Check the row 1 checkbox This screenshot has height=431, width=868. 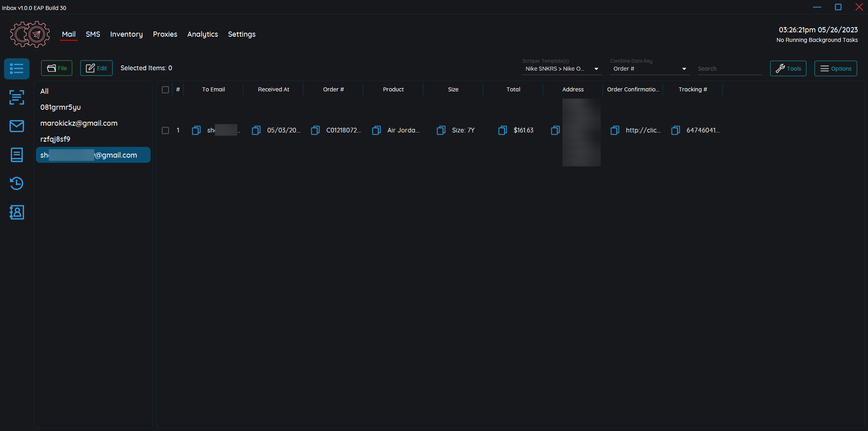(x=165, y=130)
